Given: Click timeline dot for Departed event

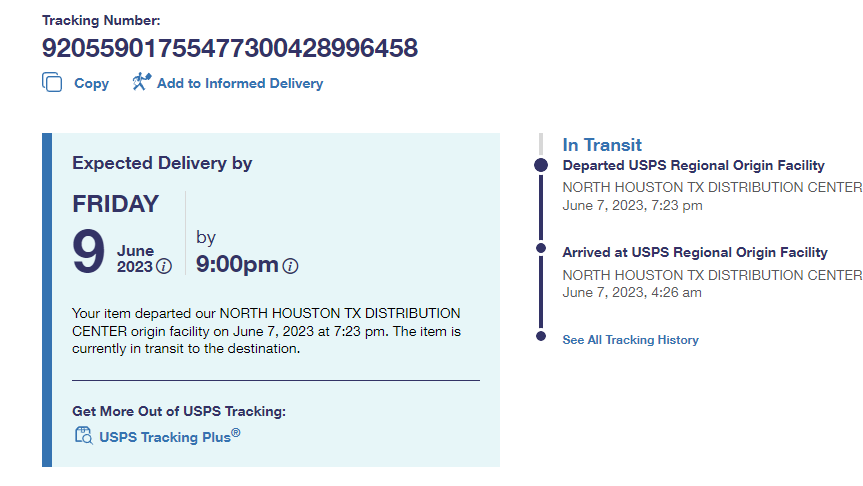Looking at the screenshot, I should [x=541, y=165].
